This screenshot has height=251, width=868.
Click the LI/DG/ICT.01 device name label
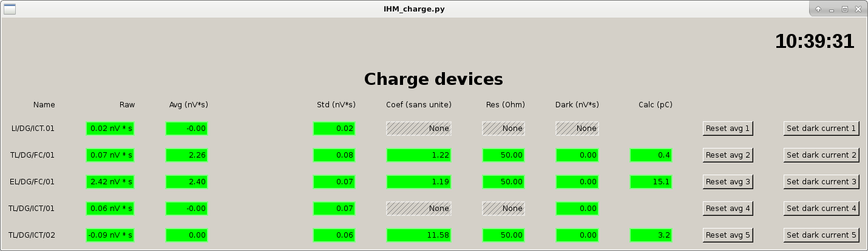(33, 128)
